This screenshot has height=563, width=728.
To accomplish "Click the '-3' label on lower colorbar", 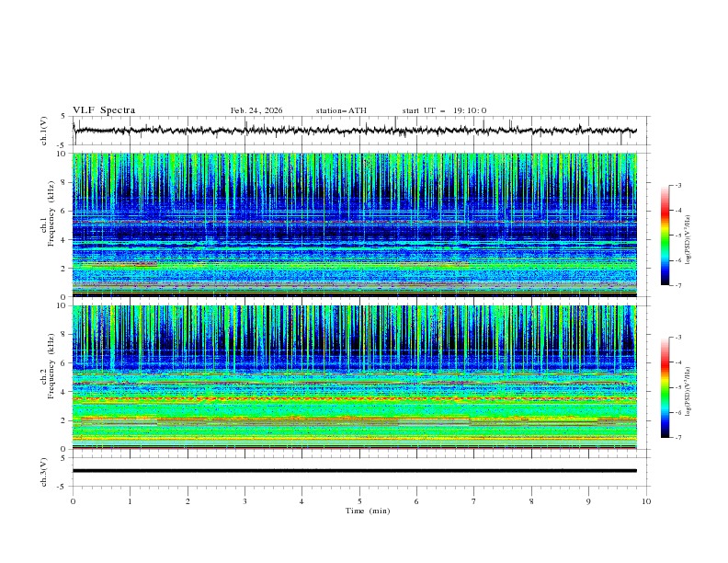I will (x=678, y=338).
